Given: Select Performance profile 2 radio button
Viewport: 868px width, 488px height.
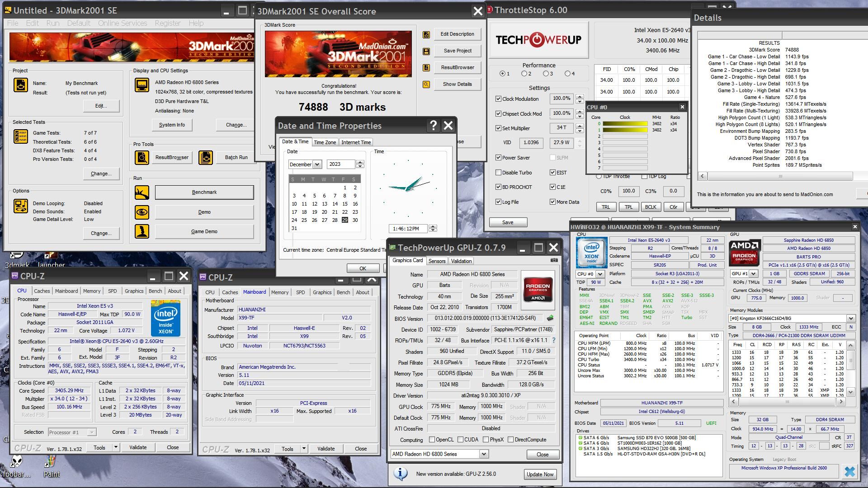Looking at the screenshot, I should tap(524, 73).
